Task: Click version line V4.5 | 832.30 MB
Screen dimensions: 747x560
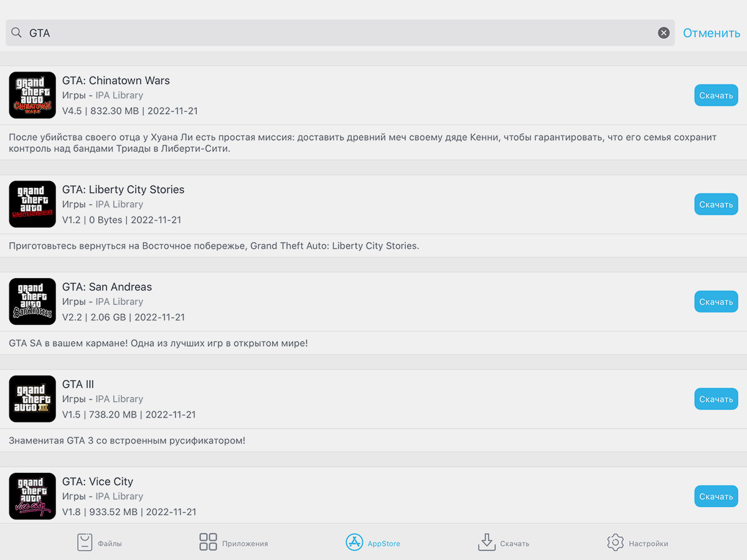Action: pos(130,111)
